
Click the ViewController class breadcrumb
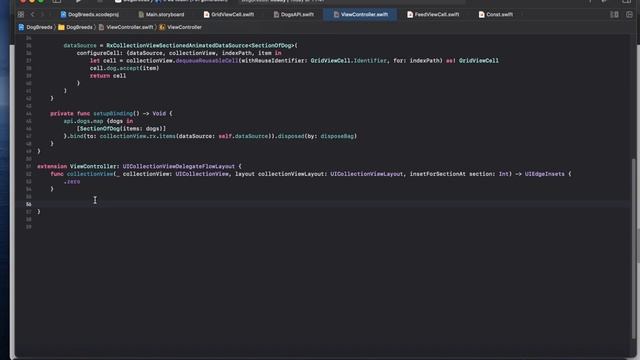(180, 27)
